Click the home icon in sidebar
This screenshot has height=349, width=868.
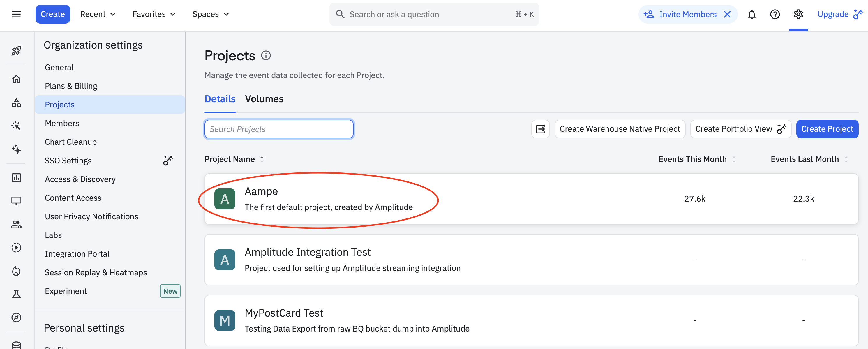tap(16, 79)
